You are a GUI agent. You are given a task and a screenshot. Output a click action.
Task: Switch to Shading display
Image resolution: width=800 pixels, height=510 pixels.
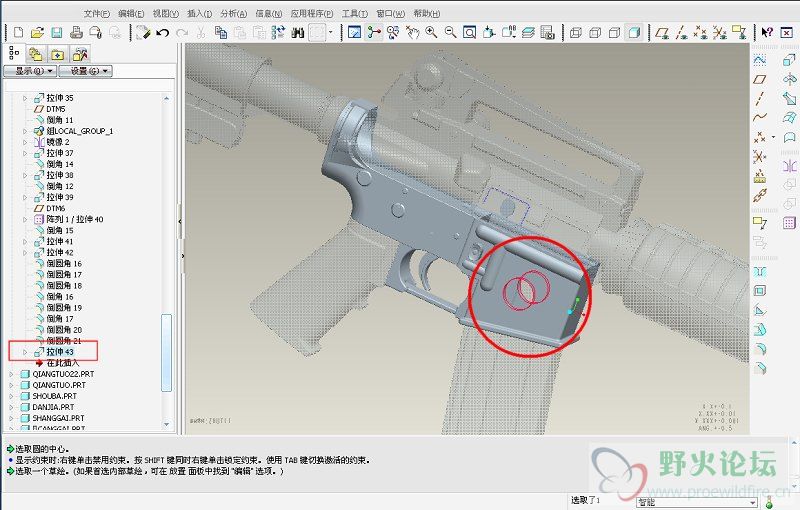coord(634,33)
